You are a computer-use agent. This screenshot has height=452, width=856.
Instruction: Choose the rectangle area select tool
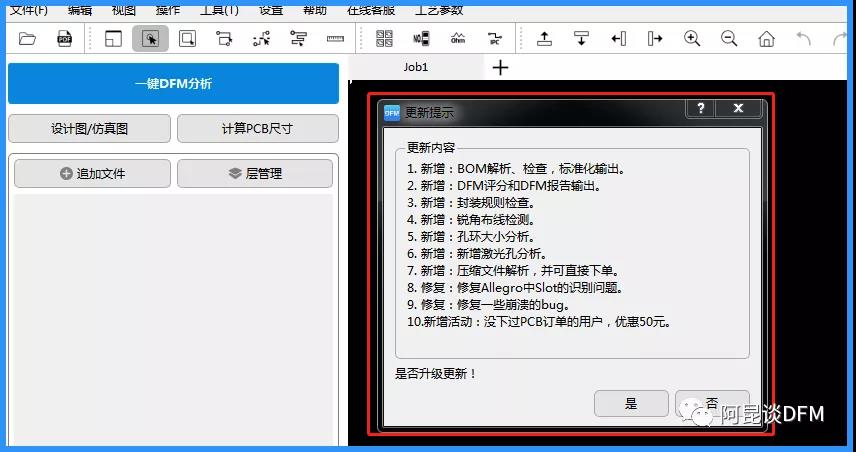(x=187, y=39)
